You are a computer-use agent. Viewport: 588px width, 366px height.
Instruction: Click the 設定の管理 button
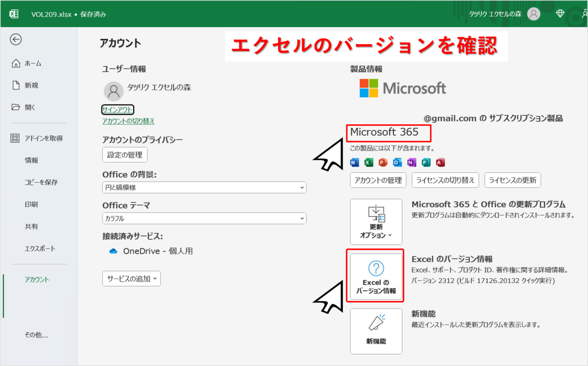pyautogui.click(x=125, y=155)
